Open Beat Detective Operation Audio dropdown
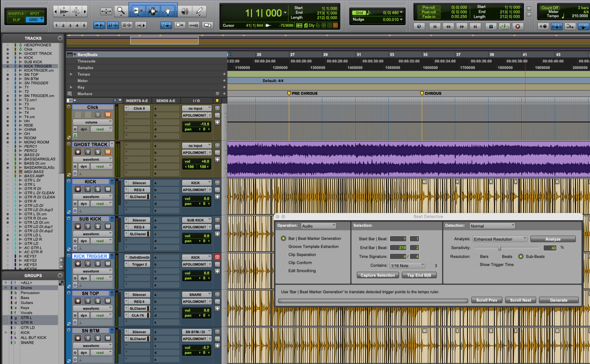 click(x=318, y=226)
